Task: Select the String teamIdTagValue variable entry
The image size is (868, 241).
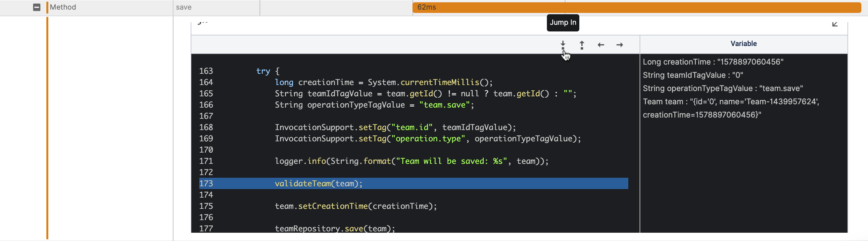Action: (x=693, y=75)
